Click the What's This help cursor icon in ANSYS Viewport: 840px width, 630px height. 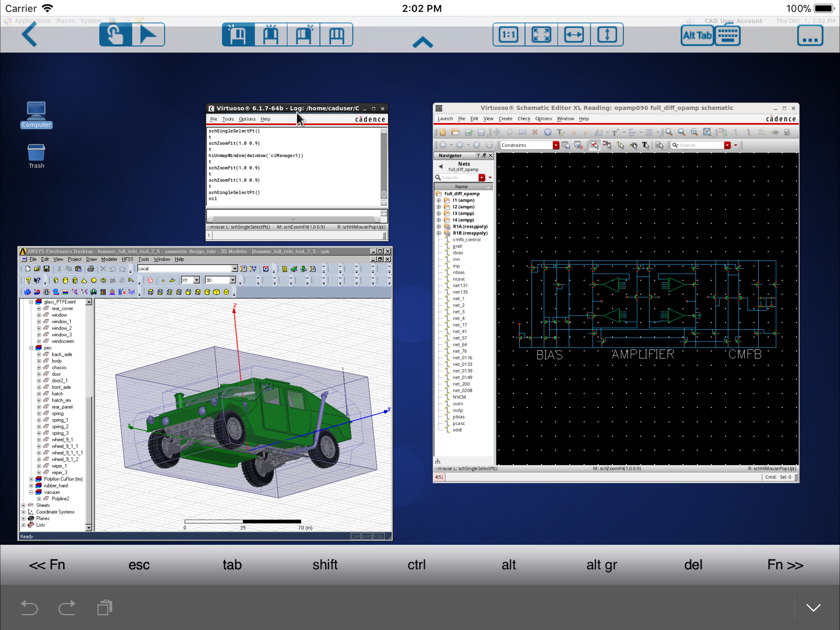tap(37, 281)
